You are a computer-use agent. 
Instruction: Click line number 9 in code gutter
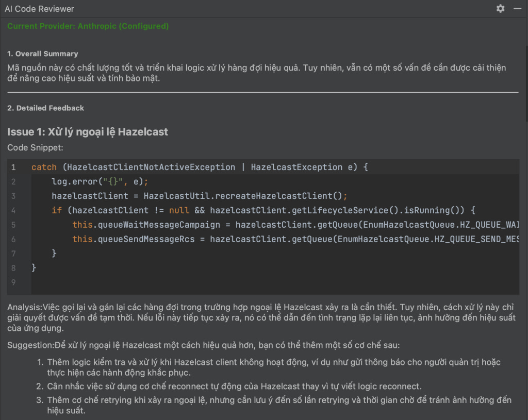pos(13,282)
